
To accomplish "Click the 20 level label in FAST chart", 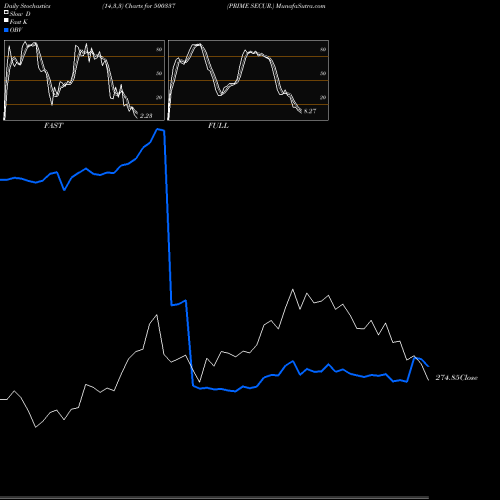I will pyautogui.click(x=159, y=97).
